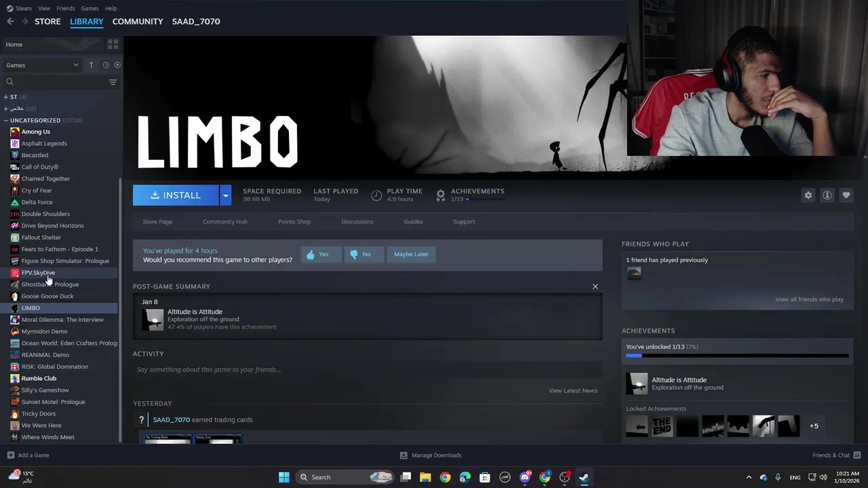
Task: Click the Delta Force game icon
Action: click(15, 202)
